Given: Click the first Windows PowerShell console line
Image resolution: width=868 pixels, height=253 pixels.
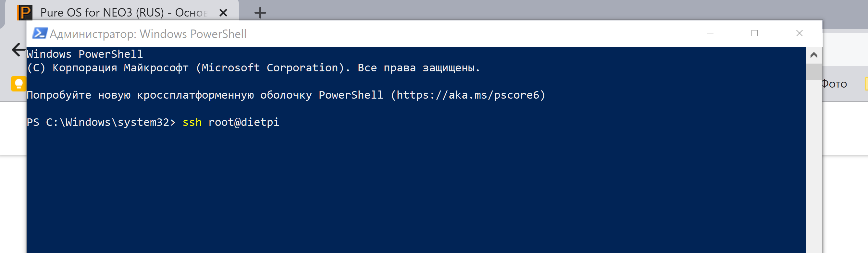Looking at the screenshot, I should 85,54.
